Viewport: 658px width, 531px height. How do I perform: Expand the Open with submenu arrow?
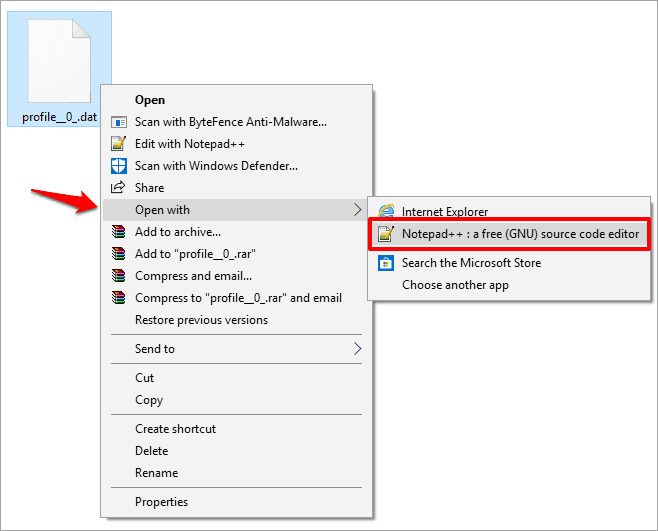[357, 210]
